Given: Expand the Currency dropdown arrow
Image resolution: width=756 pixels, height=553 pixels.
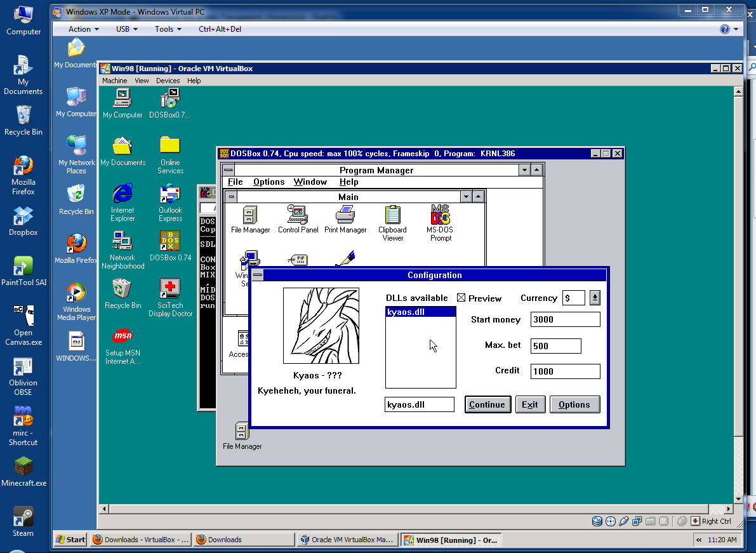Looking at the screenshot, I should click(x=595, y=298).
